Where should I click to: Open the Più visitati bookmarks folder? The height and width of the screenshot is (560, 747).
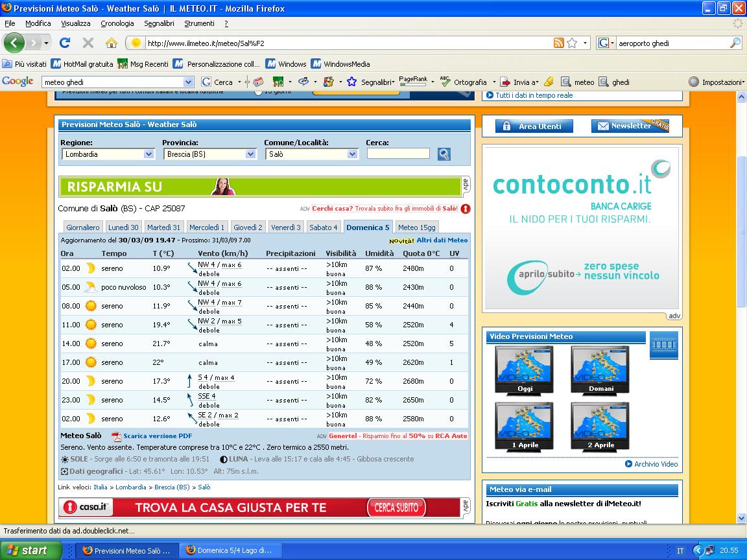click(x=25, y=64)
